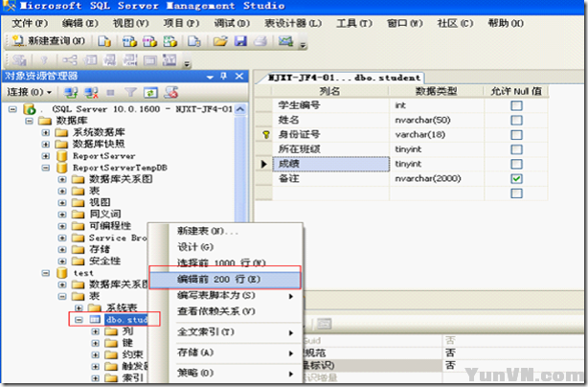Open the 社区(C) menu
588x387 pixels.
tap(455, 23)
